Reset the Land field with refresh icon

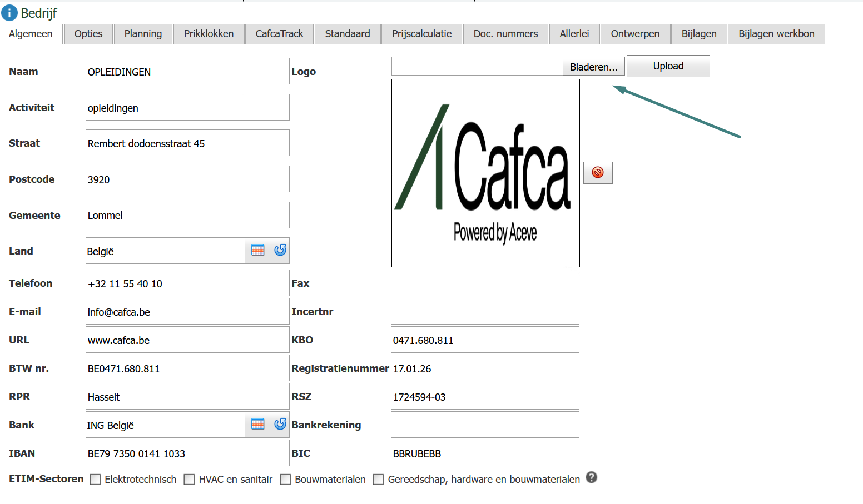[x=280, y=250]
